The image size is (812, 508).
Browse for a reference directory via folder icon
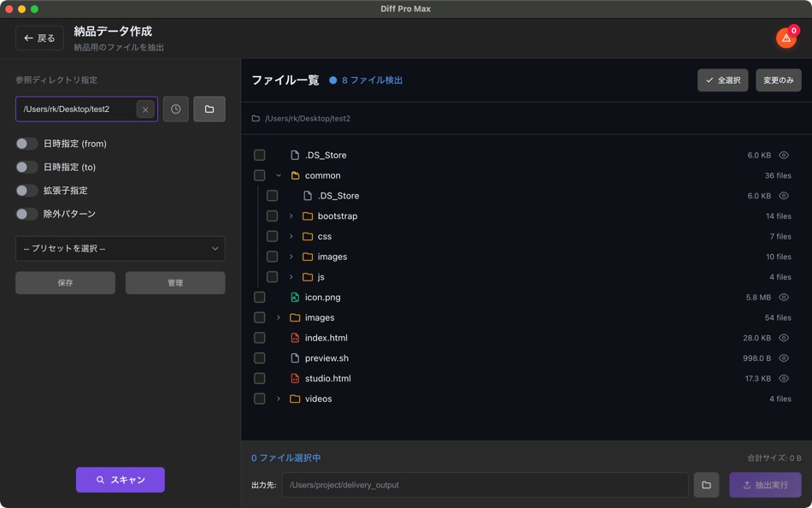209,109
